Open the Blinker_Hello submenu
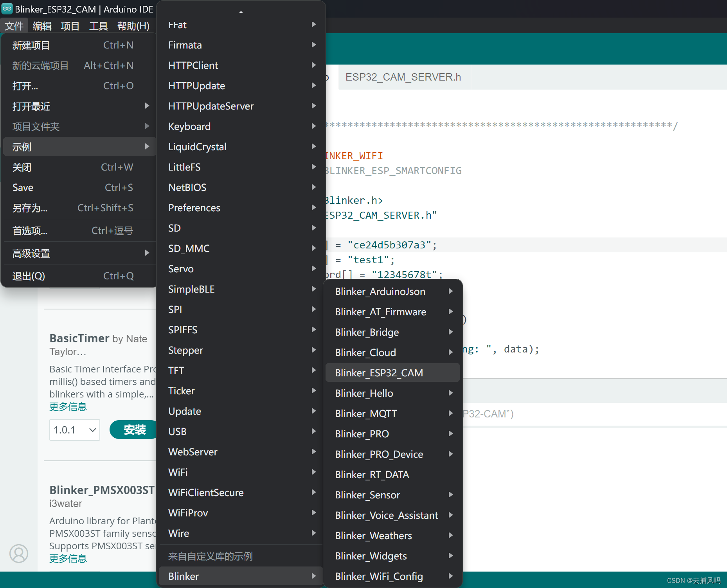Screen dimensions: 727x588 [393, 393]
